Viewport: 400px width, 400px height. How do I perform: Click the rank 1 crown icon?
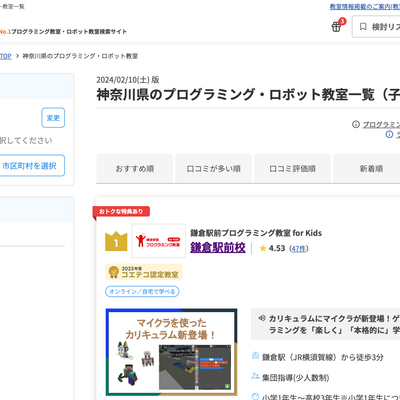116,241
